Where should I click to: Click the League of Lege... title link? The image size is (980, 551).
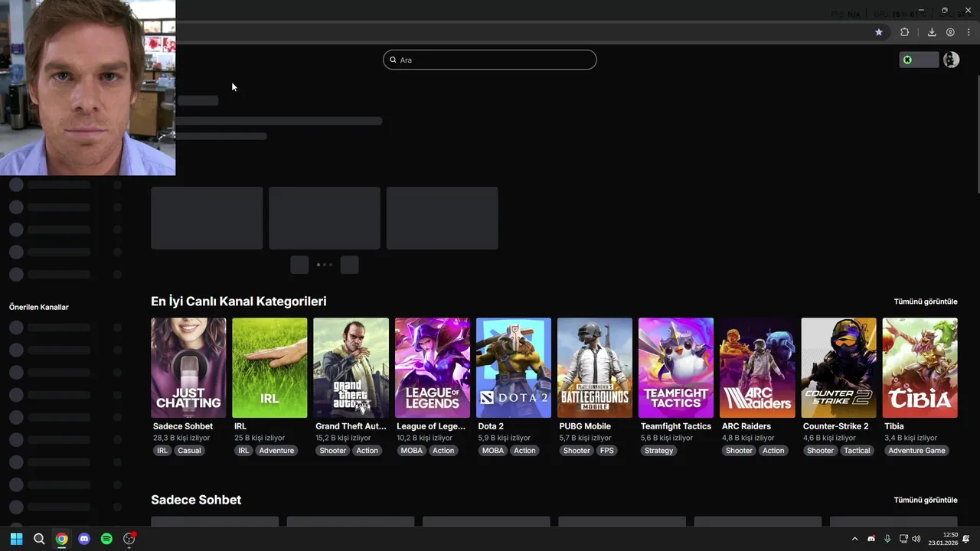click(x=431, y=426)
